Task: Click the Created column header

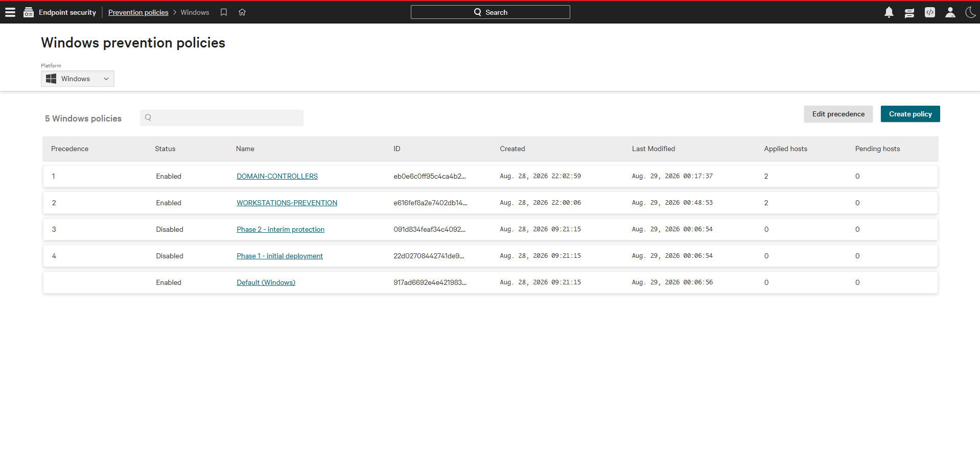Action: point(512,149)
